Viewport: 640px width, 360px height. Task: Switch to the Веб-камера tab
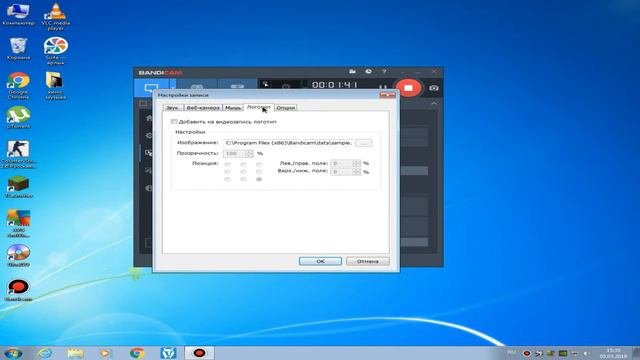click(x=203, y=108)
